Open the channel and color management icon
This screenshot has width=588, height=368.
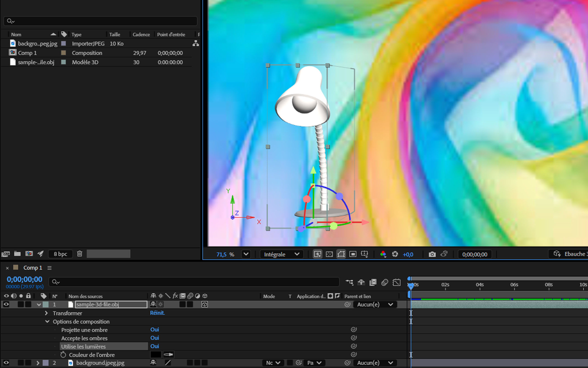pos(383,254)
